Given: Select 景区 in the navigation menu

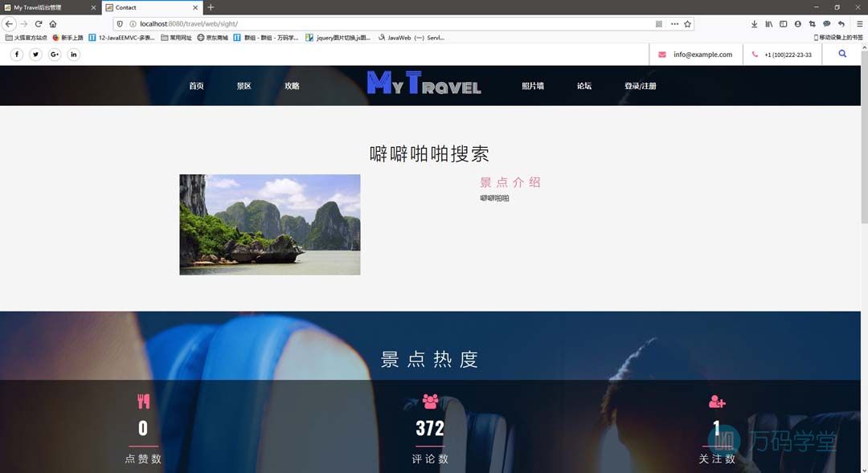Looking at the screenshot, I should [244, 86].
